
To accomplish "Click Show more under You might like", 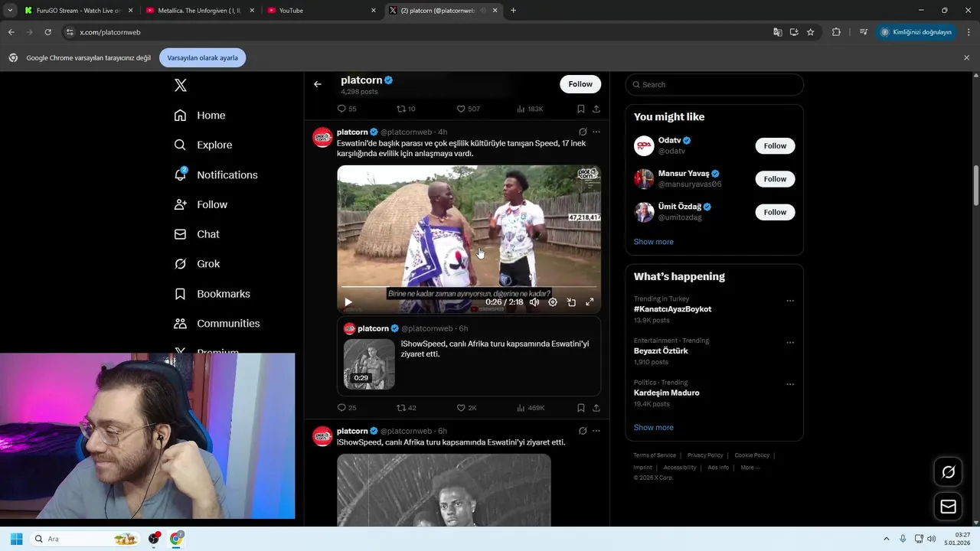I will click(x=653, y=242).
